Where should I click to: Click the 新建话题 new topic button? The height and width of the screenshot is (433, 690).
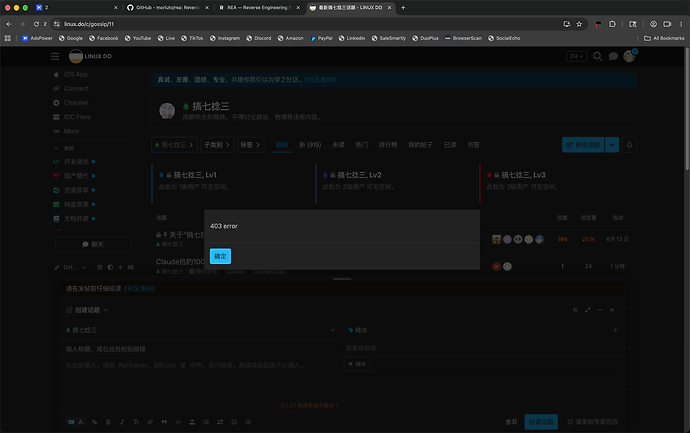583,145
